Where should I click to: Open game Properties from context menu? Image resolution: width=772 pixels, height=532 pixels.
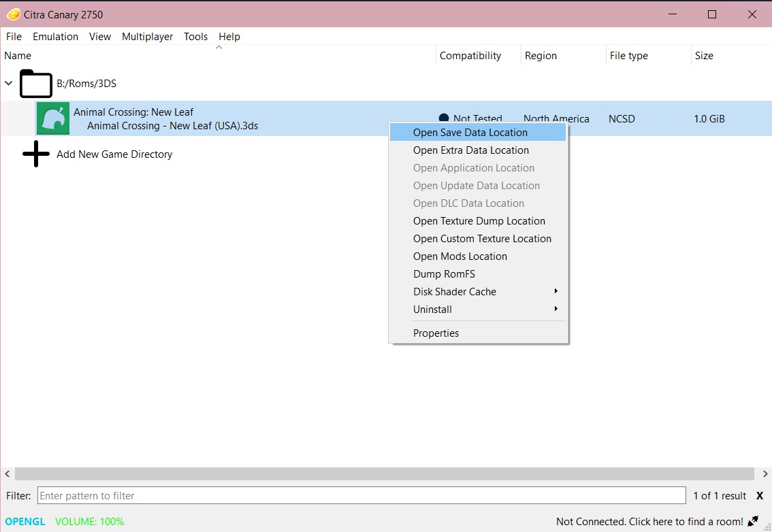[x=436, y=333]
